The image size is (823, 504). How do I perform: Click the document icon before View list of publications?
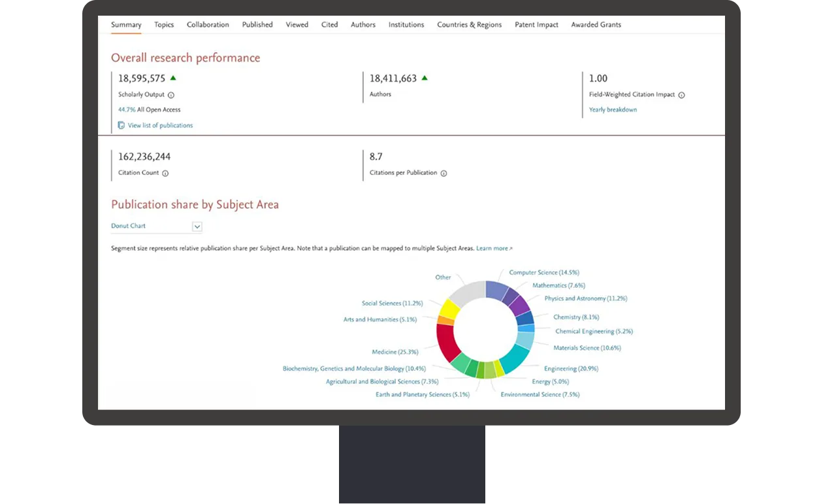pyautogui.click(x=121, y=125)
